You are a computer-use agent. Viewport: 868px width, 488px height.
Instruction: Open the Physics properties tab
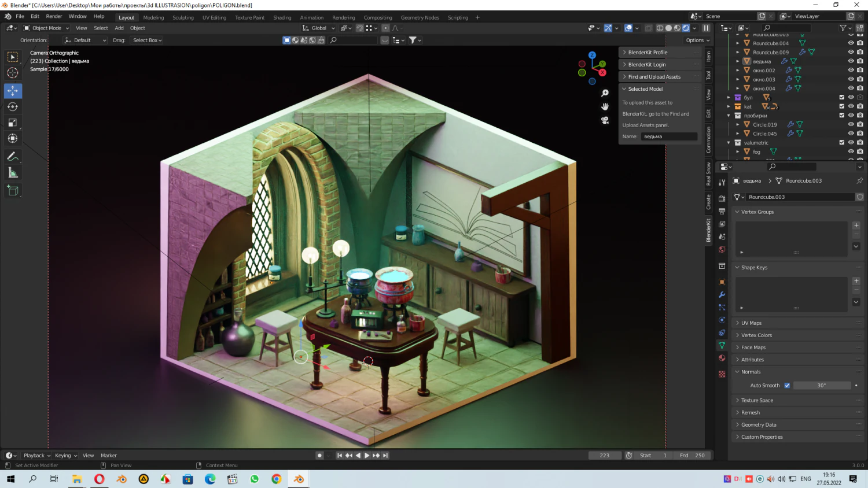click(722, 320)
